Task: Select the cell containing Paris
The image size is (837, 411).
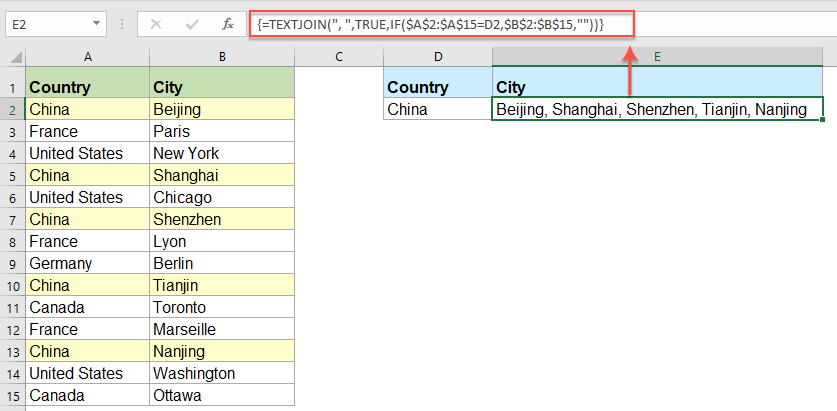Action: (x=222, y=131)
